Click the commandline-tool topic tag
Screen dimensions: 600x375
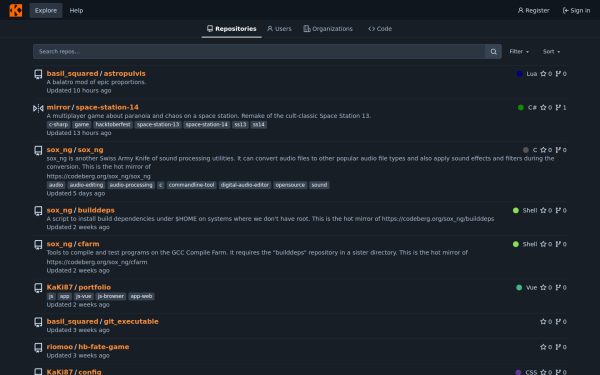[x=191, y=185]
